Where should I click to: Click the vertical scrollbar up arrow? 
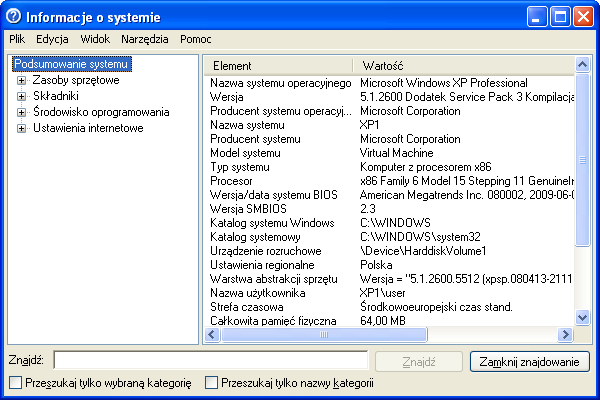(582, 65)
